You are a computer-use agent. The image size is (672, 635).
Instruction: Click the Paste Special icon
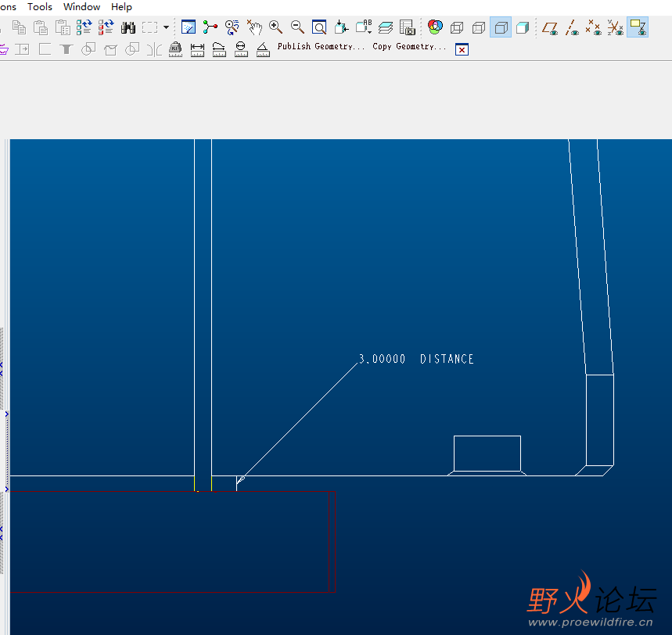pyautogui.click(x=63, y=28)
